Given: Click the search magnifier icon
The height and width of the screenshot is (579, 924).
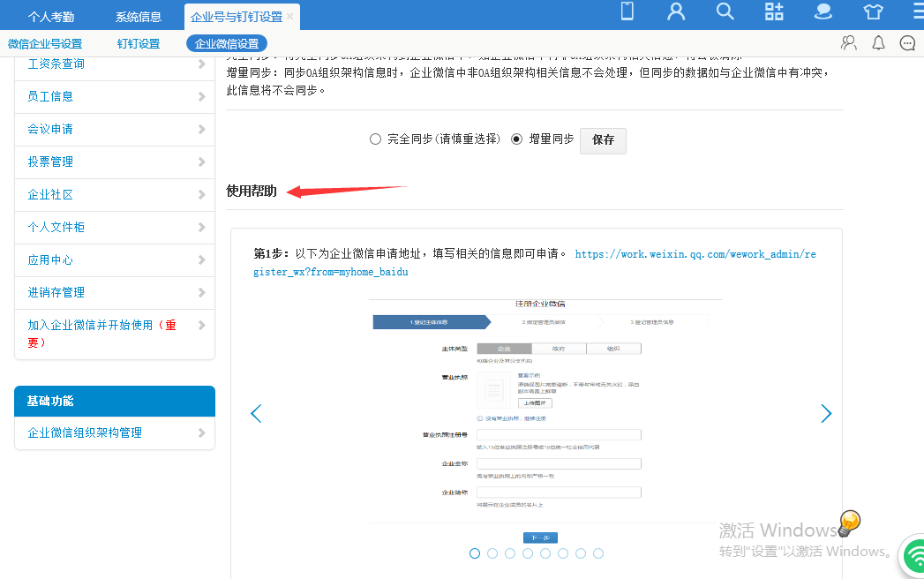Looking at the screenshot, I should point(725,11).
